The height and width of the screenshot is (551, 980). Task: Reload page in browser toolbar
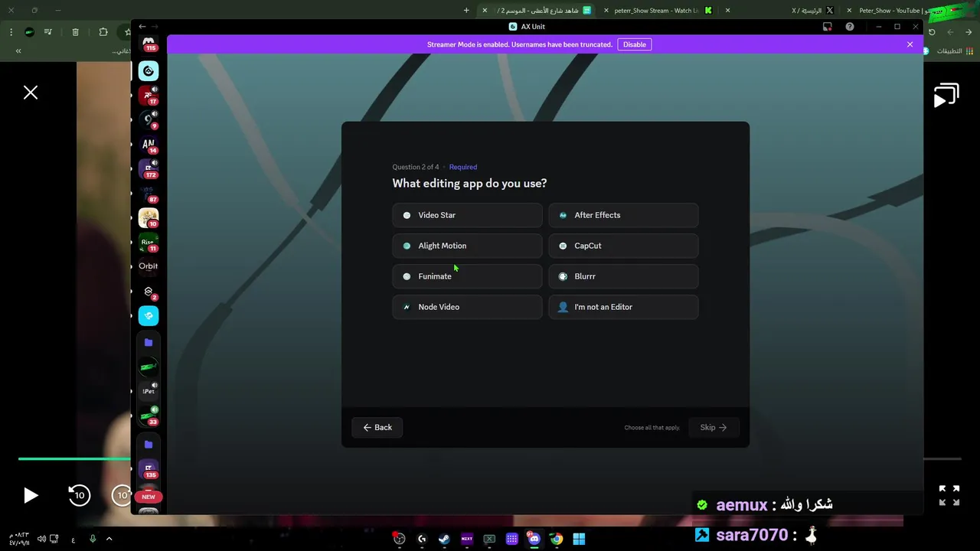(x=932, y=32)
